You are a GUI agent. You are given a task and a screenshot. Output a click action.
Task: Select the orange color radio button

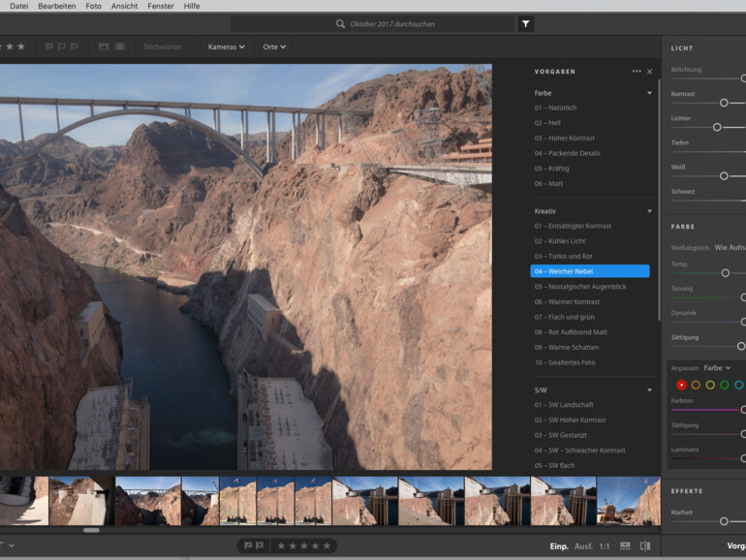[696, 385]
